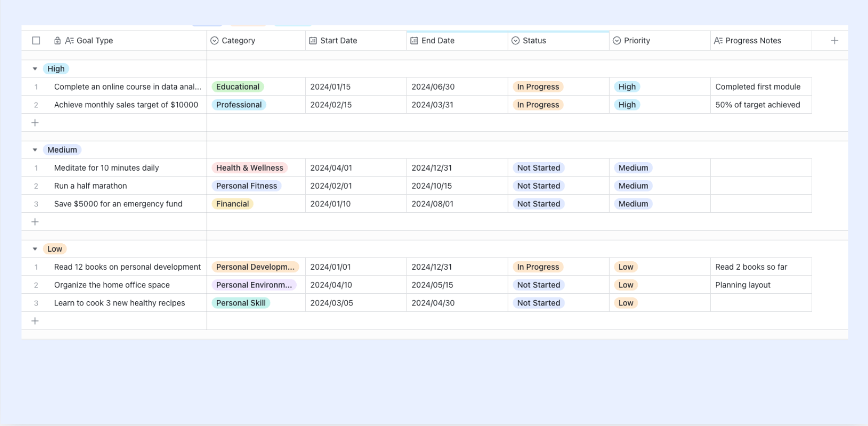The image size is (868, 426).
Task: Click end date 2024/05/15
Action: pyautogui.click(x=432, y=285)
